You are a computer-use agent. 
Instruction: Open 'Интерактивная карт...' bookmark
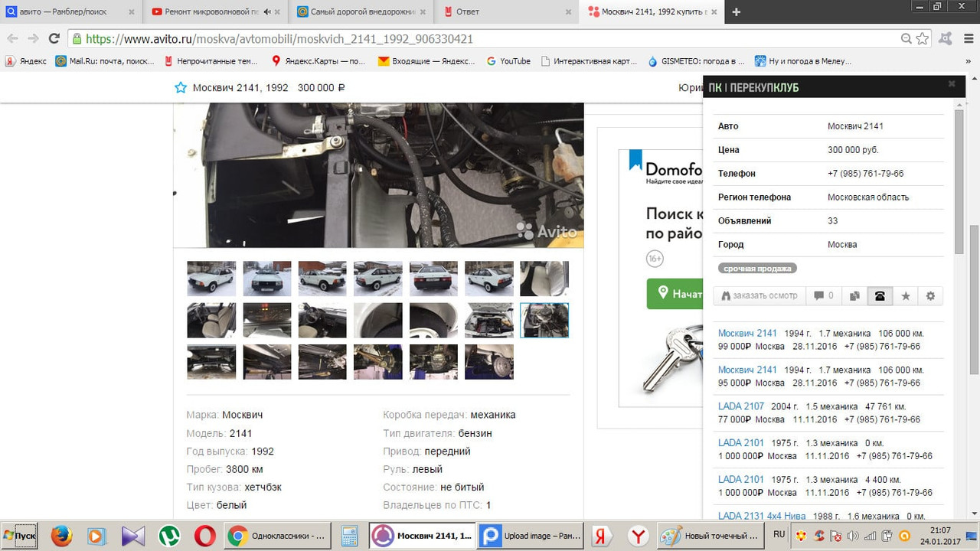point(589,61)
